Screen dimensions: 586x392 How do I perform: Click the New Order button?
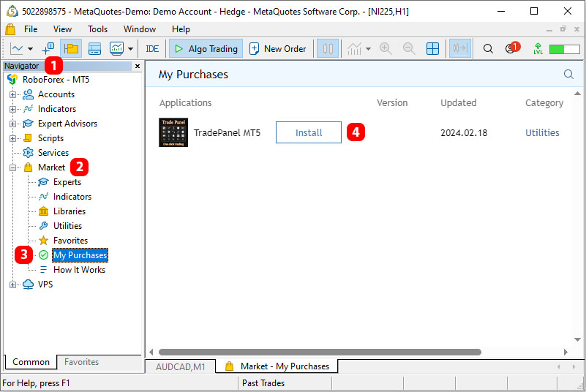277,49
